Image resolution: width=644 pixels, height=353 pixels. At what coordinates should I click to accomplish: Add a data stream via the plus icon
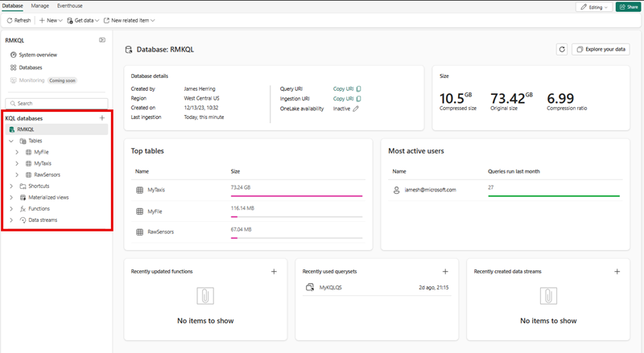[x=617, y=272]
